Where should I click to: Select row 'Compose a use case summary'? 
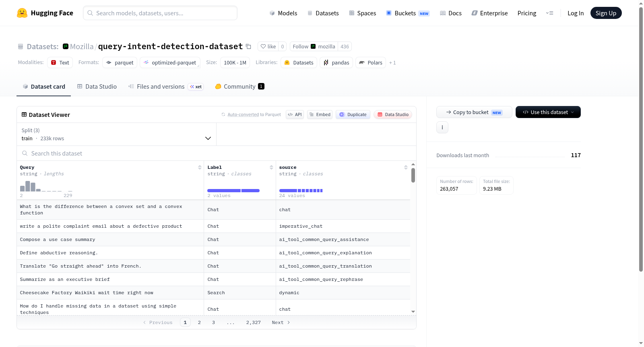[x=213, y=239]
